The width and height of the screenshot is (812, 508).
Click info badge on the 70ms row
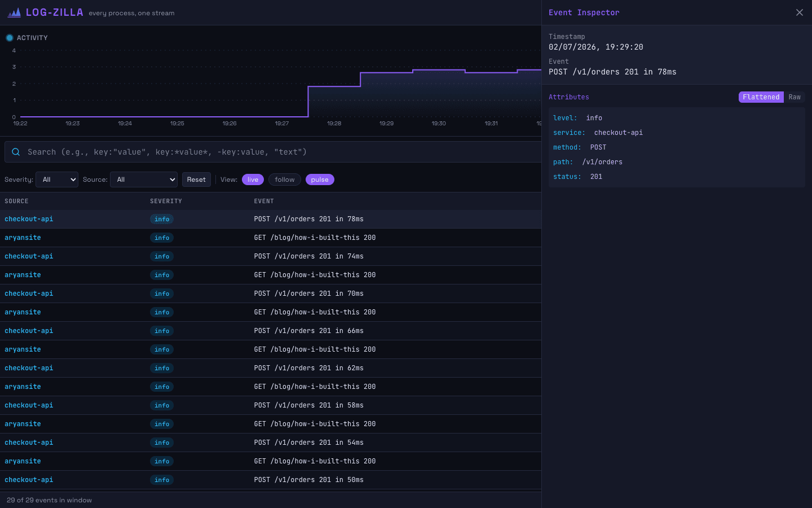click(x=162, y=294)
